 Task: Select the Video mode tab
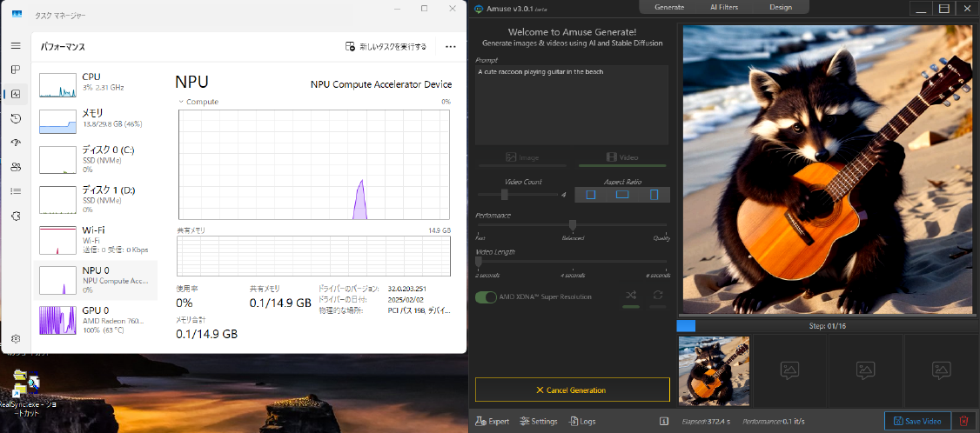point(622,157)
